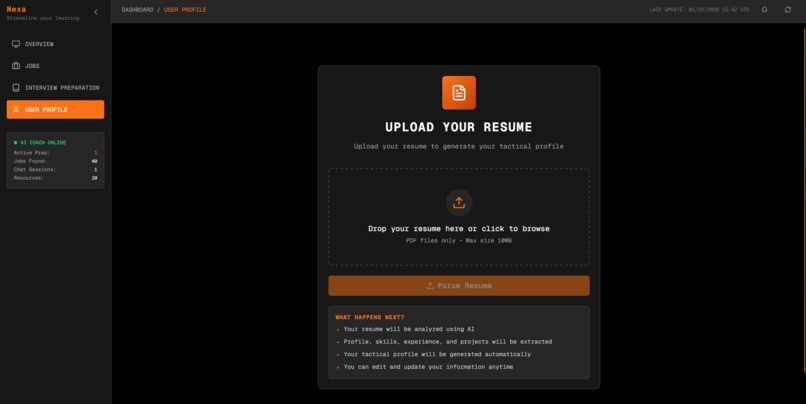
Task: Click the resume drop zone to browse
Action: [459, 217]
